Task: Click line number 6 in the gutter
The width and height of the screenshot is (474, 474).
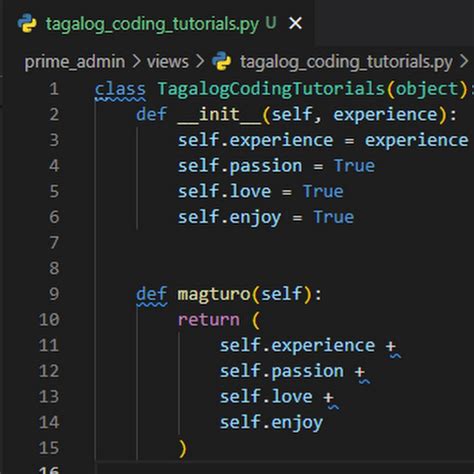Action: click(x=54, y=217)
